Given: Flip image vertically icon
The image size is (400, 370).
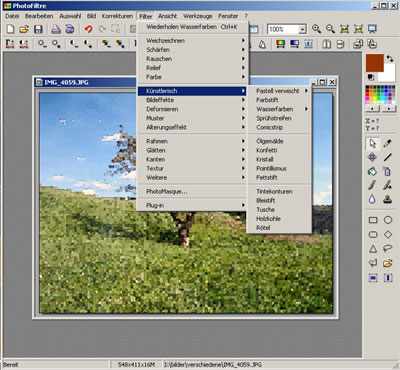Looking at the screenshot, I should click(x=340, y=44).
